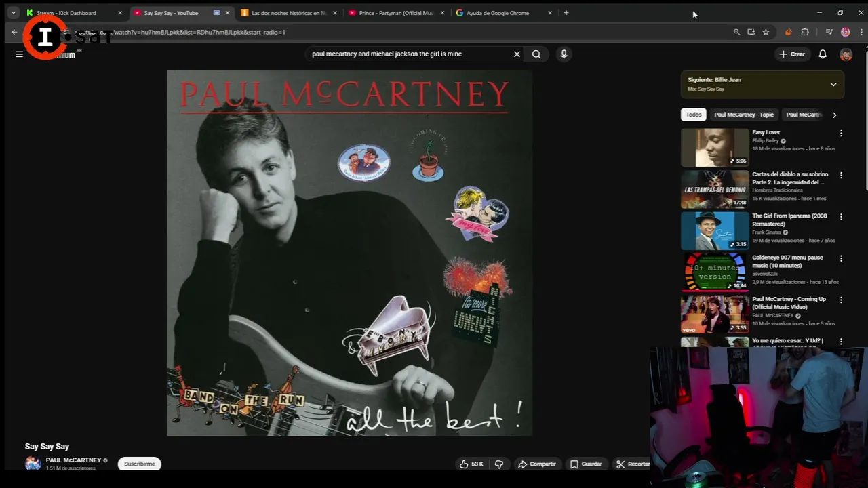Open the orange extension icon in the toolbar

[788, 32]
